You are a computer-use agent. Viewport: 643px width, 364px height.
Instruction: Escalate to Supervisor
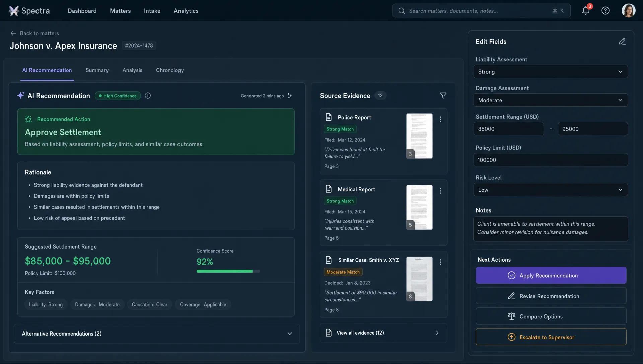(551, 337)
